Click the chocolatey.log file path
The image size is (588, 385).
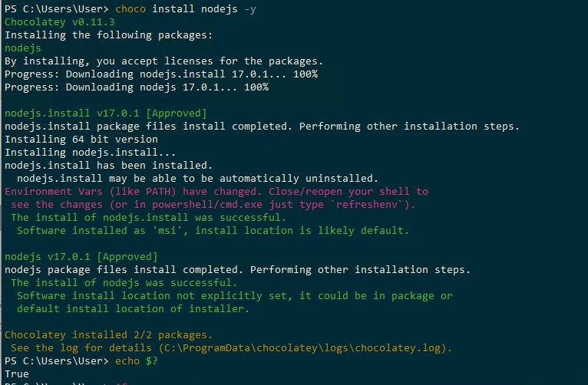coord(302,347)
